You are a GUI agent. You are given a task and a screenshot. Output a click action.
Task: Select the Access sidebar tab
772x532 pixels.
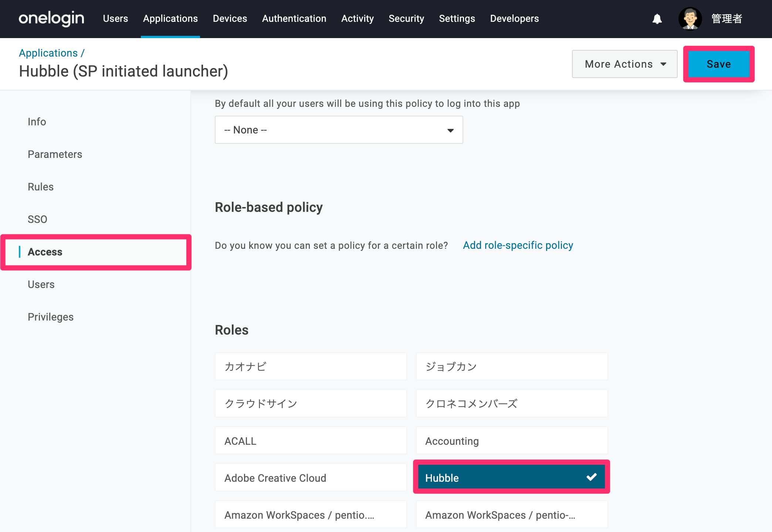[x=96, y=252]
